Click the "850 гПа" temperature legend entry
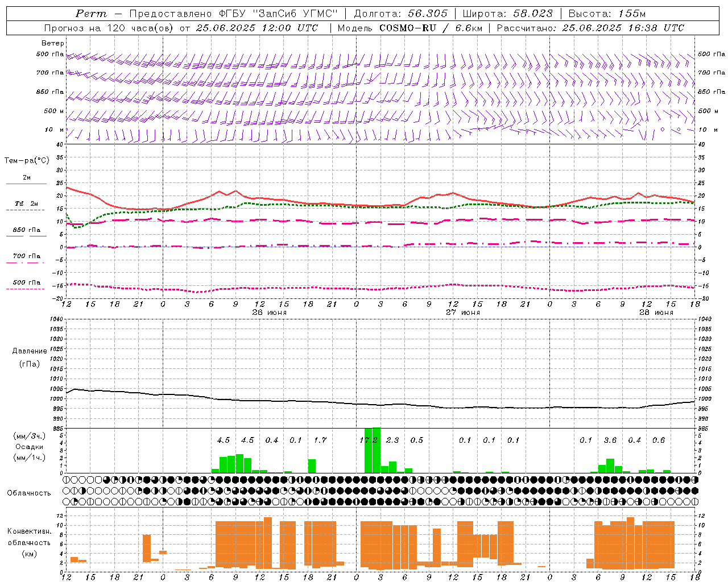 [x=27, y=230]
